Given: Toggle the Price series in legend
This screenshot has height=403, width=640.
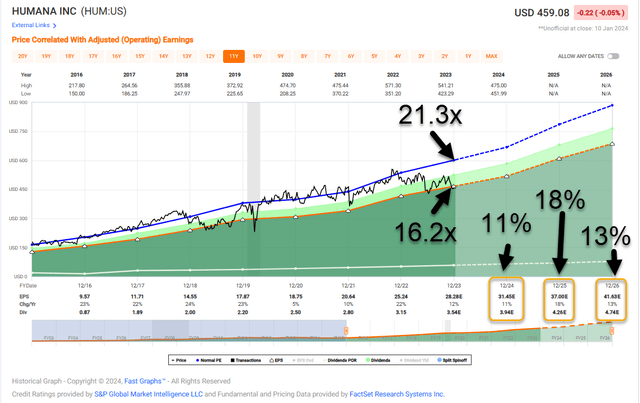Looking at the screenshot, I should (x=179, y=360).
